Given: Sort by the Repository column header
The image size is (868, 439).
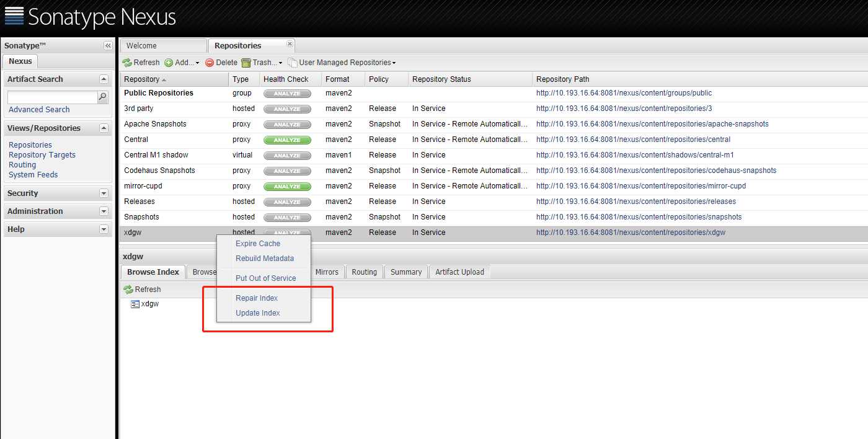Looking at the screenshot, I should coord(174,79).
